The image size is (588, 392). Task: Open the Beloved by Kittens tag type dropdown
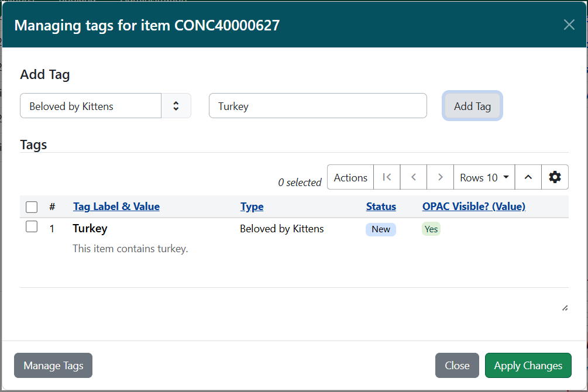pos(90,105)
